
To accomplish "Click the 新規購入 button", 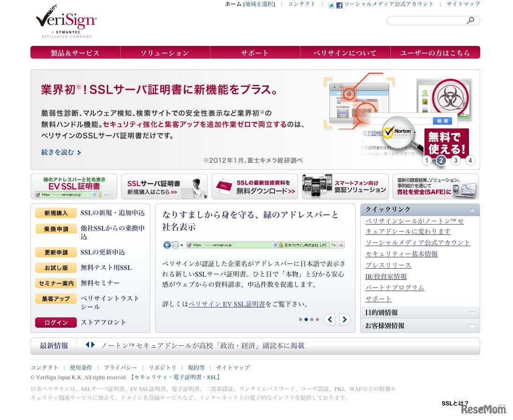I will click(56, 213).
